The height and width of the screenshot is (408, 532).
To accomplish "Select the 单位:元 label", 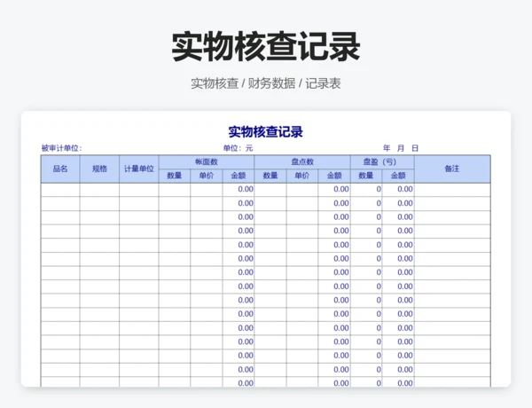I will coord(239,148).
